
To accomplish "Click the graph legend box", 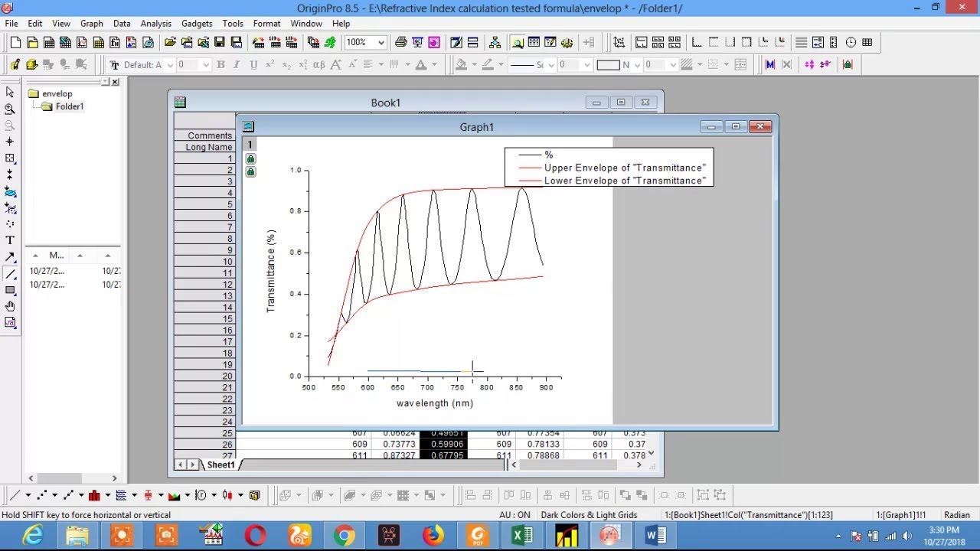I will (x=609, y=168).
